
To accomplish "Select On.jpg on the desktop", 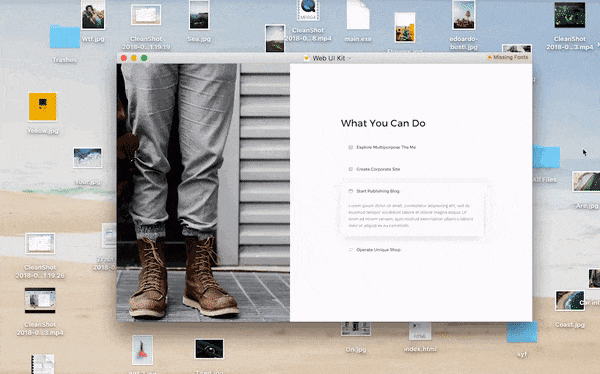I will point(356,338).
